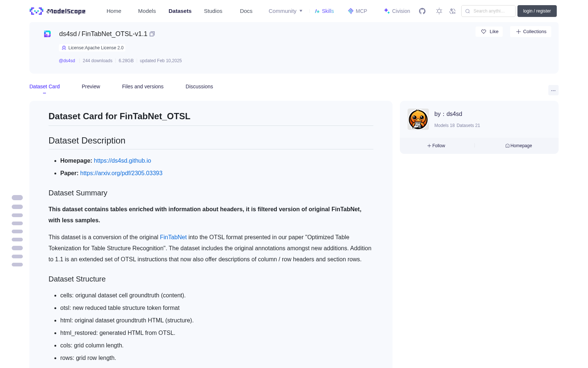588x368 pixels.
Task: Click the '6.28GB' size text
Action: [126, 61]
